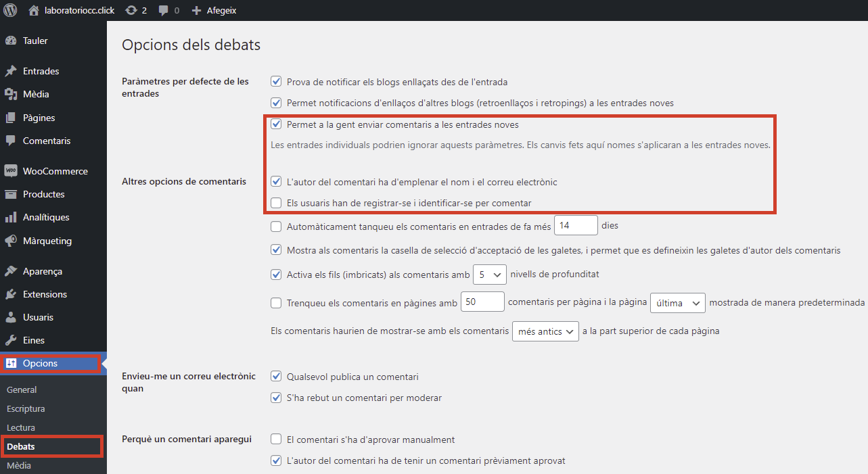Click the Aparença brush icon
The image size is (868, 474).
coord(10,271)
